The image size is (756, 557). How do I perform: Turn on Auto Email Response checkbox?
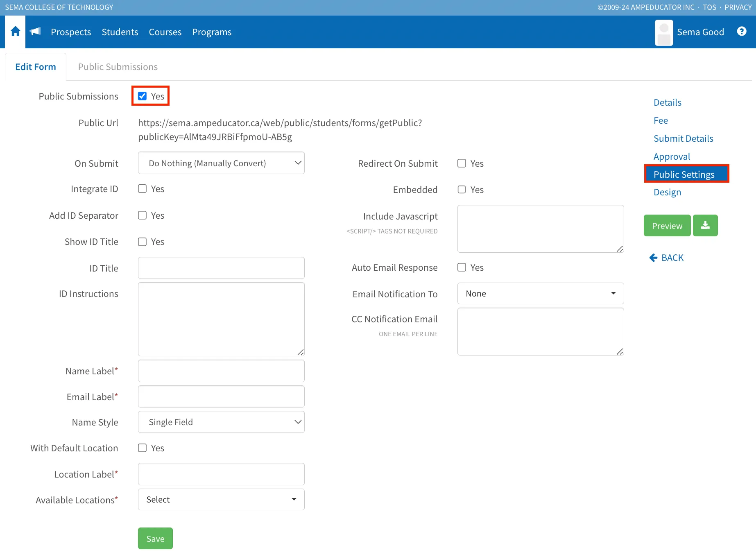tap(462, 267)
